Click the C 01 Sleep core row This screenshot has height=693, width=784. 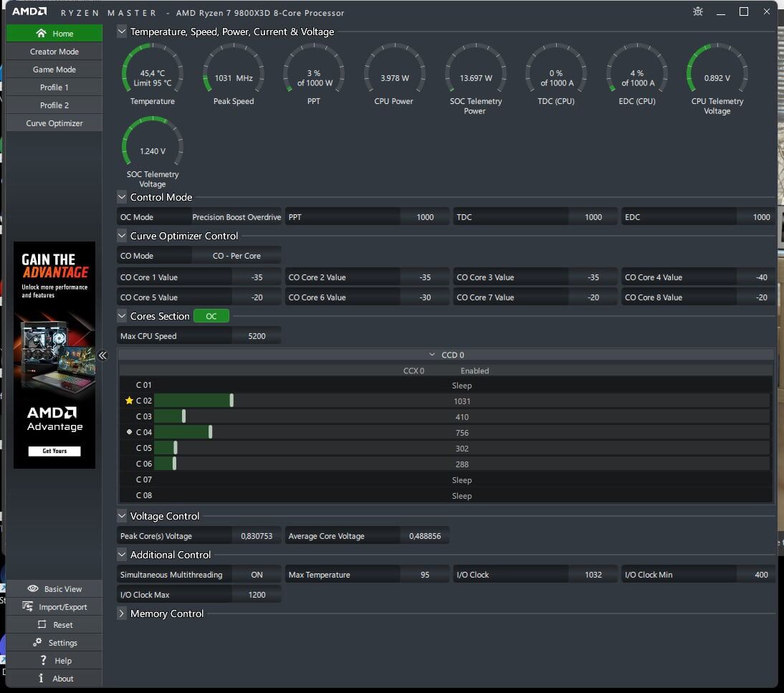[445, 385]
